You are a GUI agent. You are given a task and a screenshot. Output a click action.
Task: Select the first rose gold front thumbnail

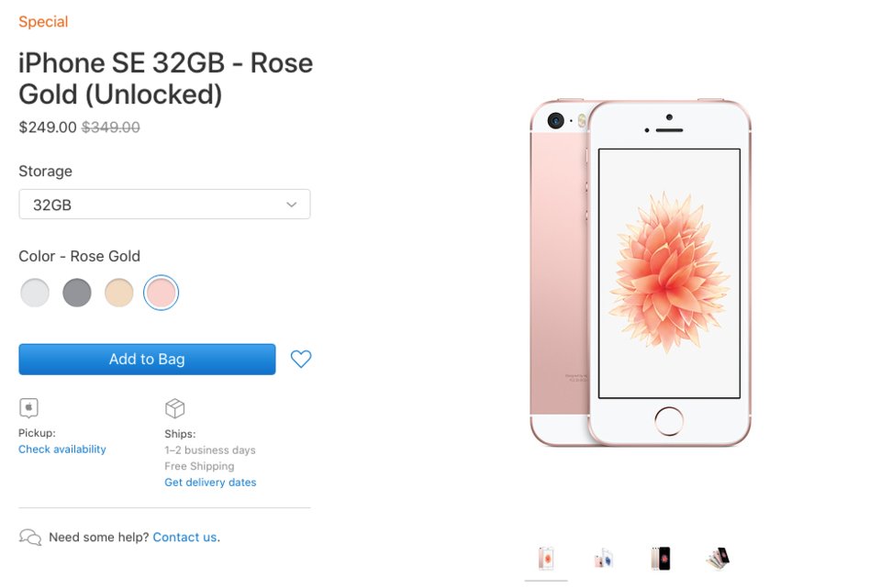tap(546, 558)
